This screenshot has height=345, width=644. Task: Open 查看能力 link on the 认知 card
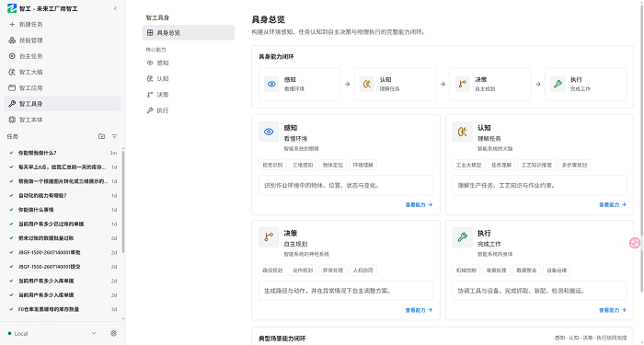click(x=613, y=204)
